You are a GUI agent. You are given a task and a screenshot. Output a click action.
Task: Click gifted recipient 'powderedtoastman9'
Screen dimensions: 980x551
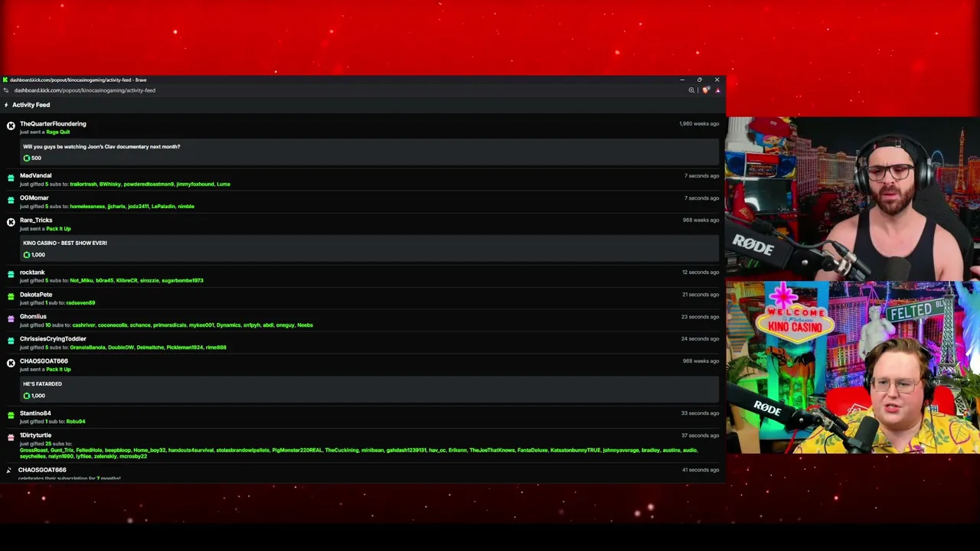point(149,184)
